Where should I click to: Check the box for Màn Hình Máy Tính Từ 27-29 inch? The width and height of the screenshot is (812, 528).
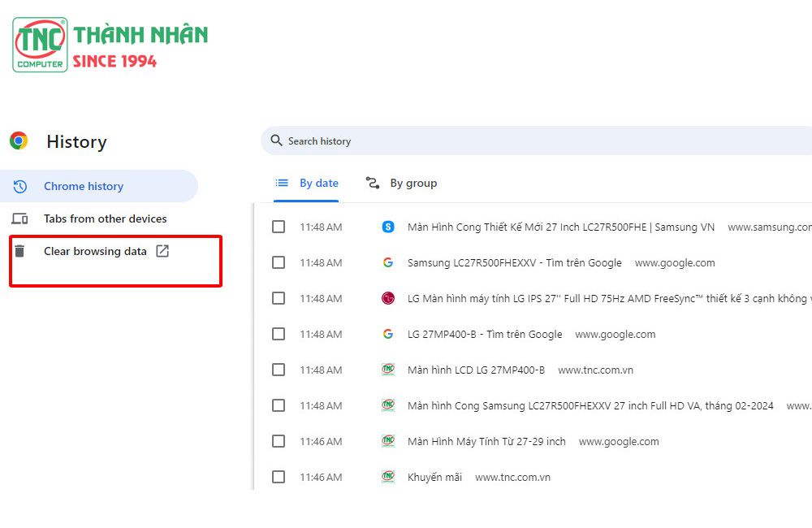pyautogui.click(x=279, y=441)
